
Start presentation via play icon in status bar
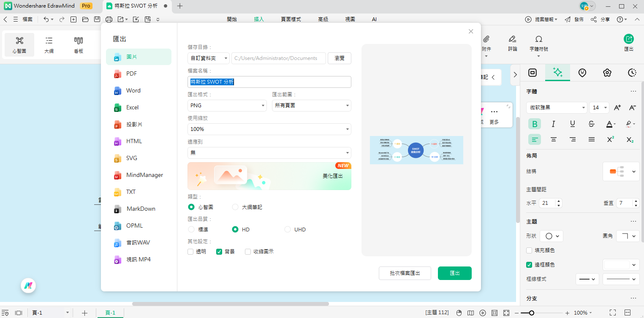[x=482, y=313]
